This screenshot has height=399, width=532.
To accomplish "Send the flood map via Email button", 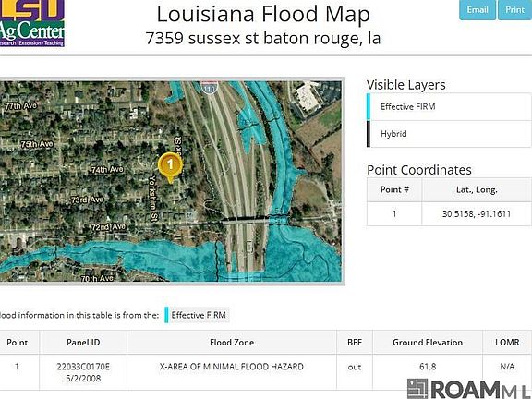I will [478, 10].
